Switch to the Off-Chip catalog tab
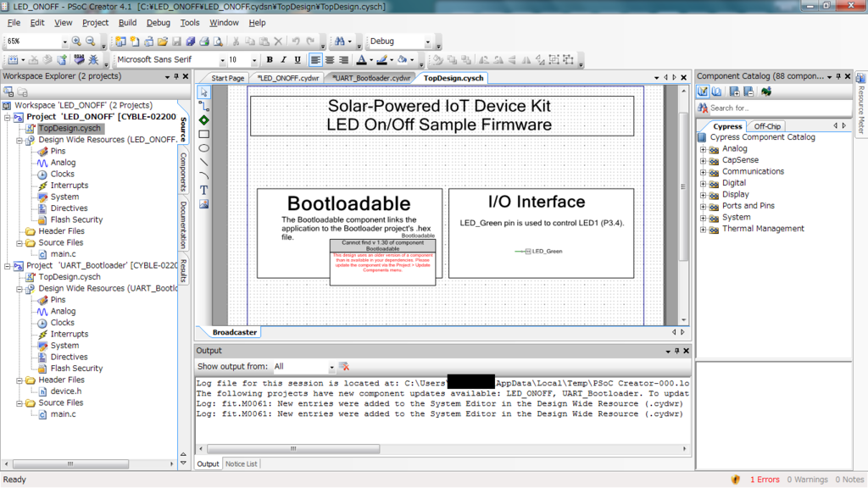The height and width of the screenshot is (488, 868). click(766, 126)
